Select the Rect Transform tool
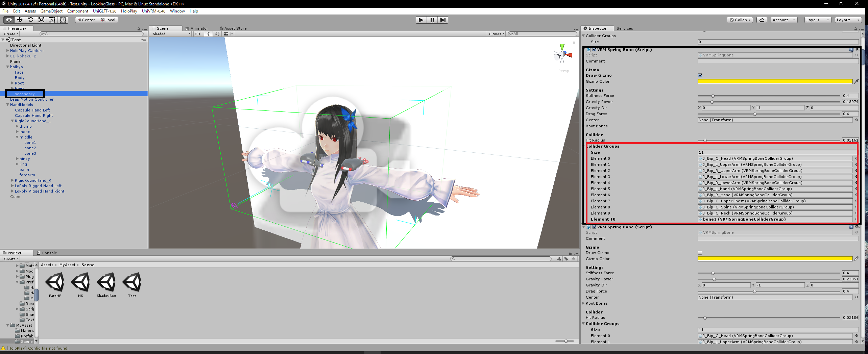868x354 pixels. click(x=52, y=20)
